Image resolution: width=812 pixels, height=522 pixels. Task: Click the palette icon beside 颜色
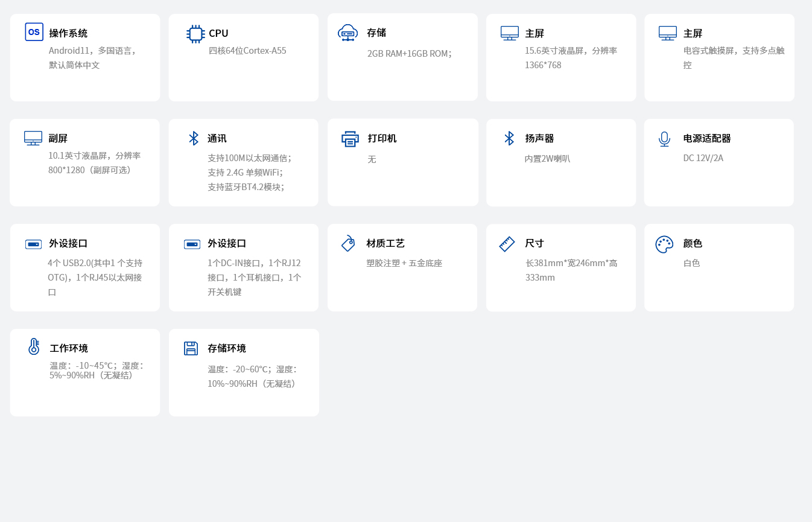tap(664, 244)
